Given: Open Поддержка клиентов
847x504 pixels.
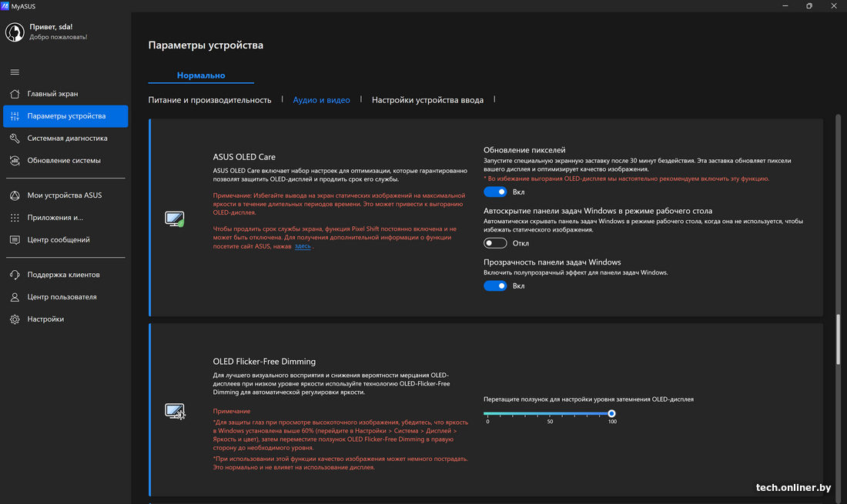Looking at the screenshot, I should click(x=65, y=275).
